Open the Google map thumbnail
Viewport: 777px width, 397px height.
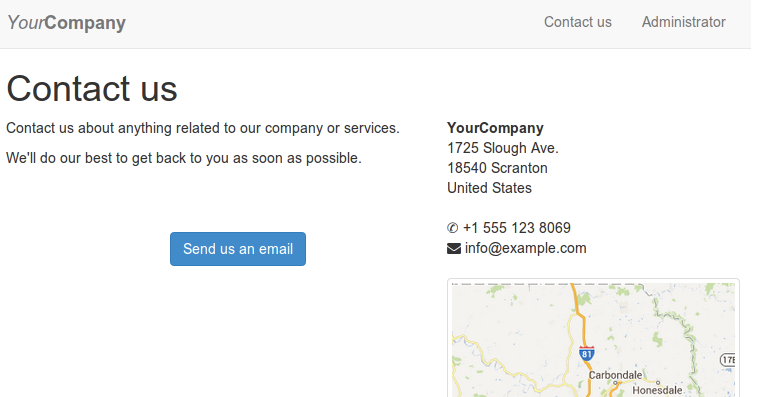[x=593, y=339]
